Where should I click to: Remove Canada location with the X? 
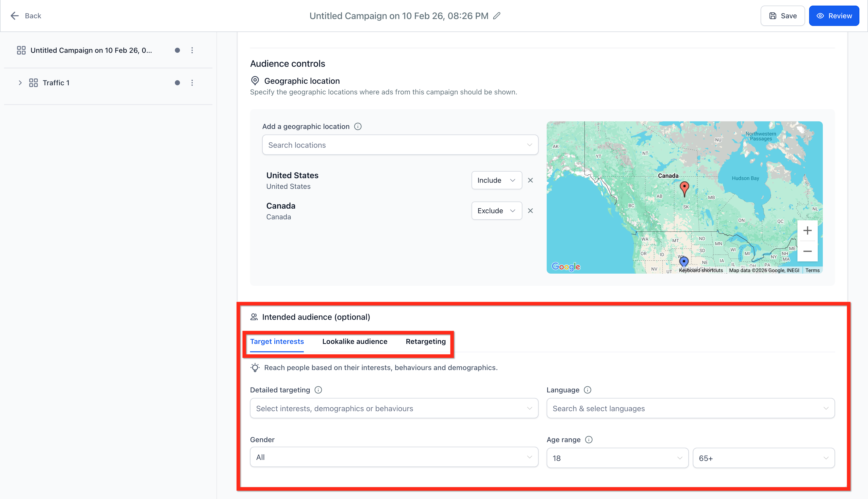530,210
